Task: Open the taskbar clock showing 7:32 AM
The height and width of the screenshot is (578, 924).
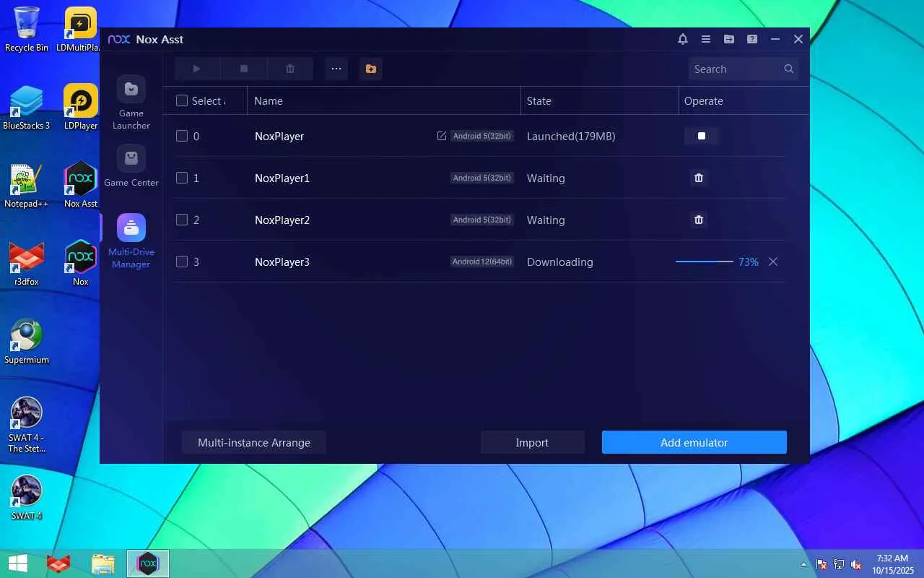Action: pos(892,564)
